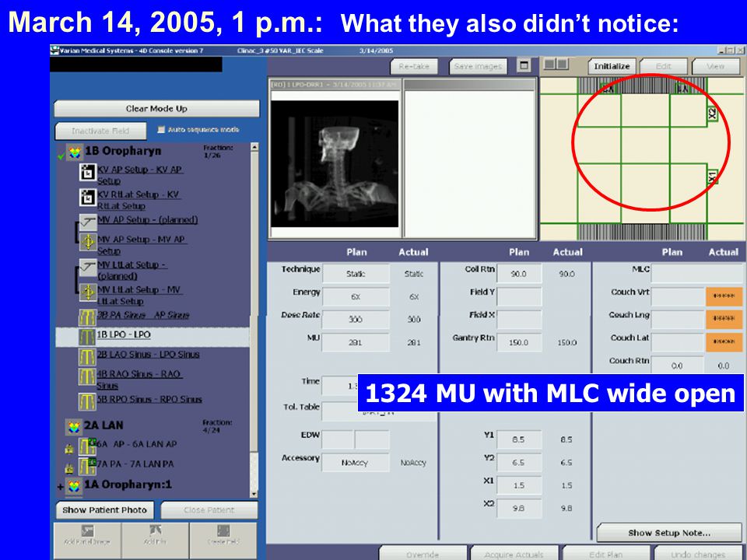Click the 5B RPO Sinus field icon
The image size is (747, 560).
(87, 401)
